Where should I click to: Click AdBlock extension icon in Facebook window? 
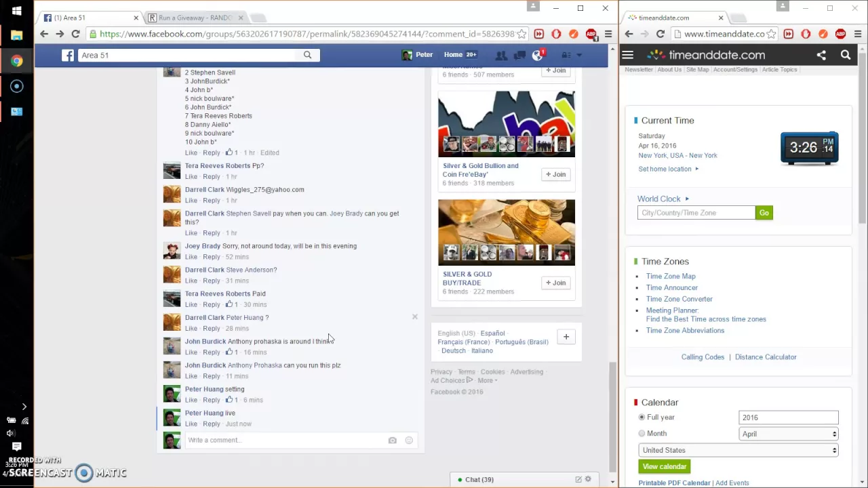(x=591, y=34)
